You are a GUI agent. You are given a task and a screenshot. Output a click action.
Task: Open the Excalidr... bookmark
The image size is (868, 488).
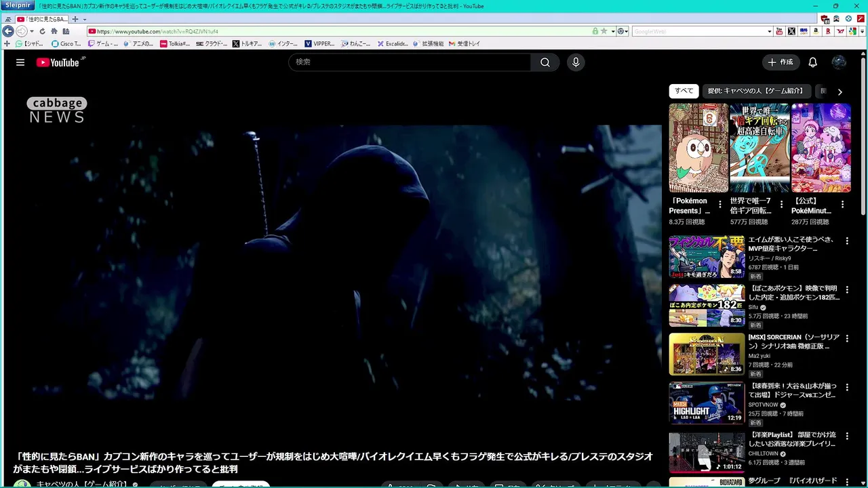coord(393,43)
